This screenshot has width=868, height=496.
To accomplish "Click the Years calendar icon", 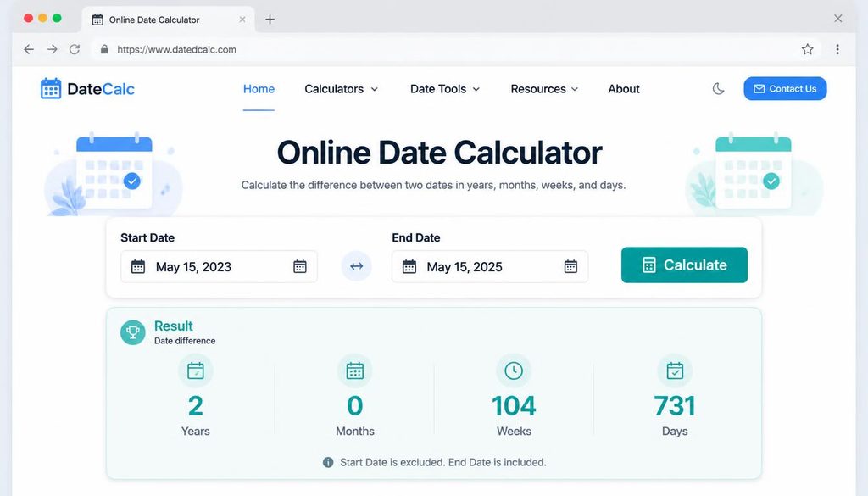I will pos(196,371).
